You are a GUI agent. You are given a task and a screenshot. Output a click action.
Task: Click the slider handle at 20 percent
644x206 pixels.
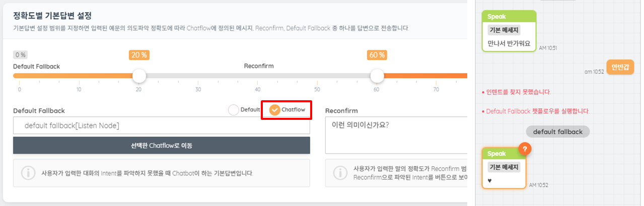(x=139, y=76)
